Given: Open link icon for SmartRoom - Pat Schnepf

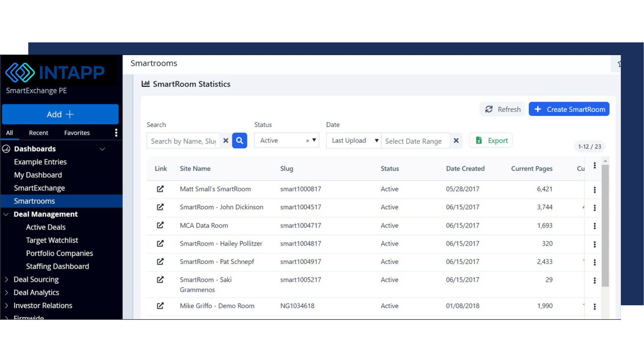Looking at the screenshot, I should [160, 261].
